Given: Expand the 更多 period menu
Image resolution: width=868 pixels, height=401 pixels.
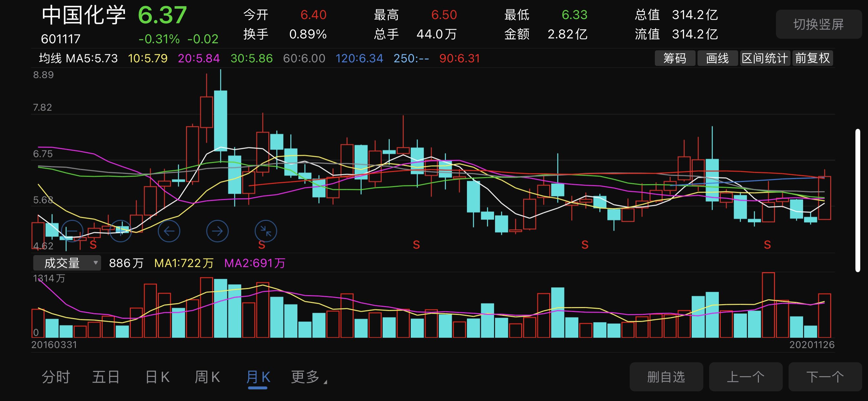Looking at the screenshot, I should 309,377.
